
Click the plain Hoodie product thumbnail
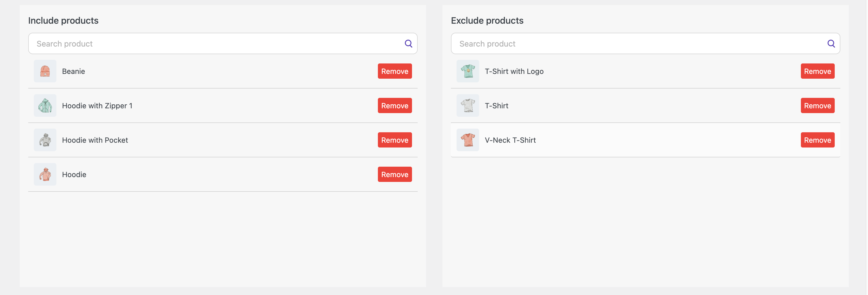click(x=45, y=174)
